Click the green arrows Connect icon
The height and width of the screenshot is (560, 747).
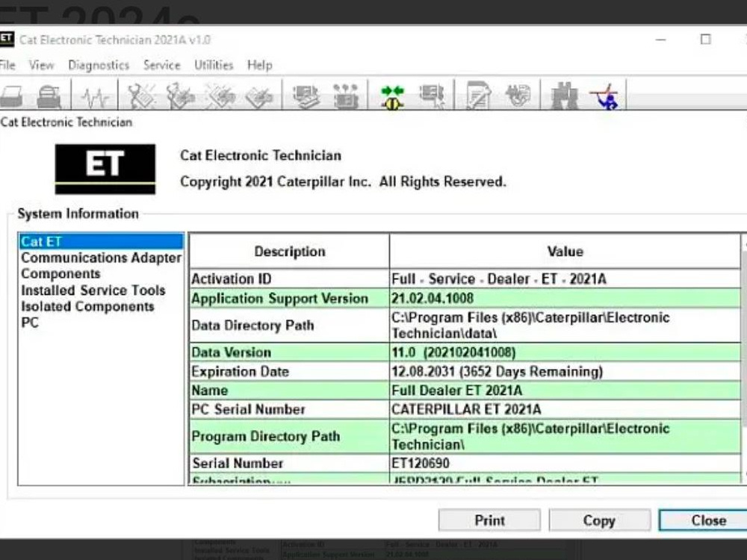pos(392,96)
